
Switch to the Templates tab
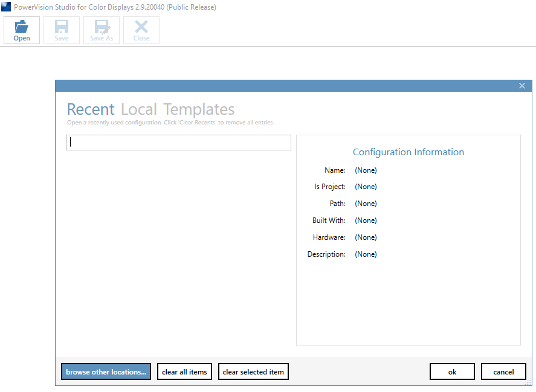199,109
